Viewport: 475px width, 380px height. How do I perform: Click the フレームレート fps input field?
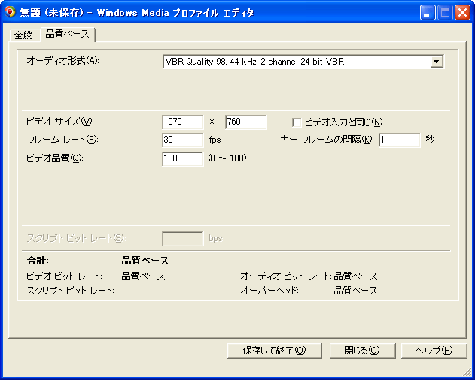pyautogui.click(x=182, y=140)
